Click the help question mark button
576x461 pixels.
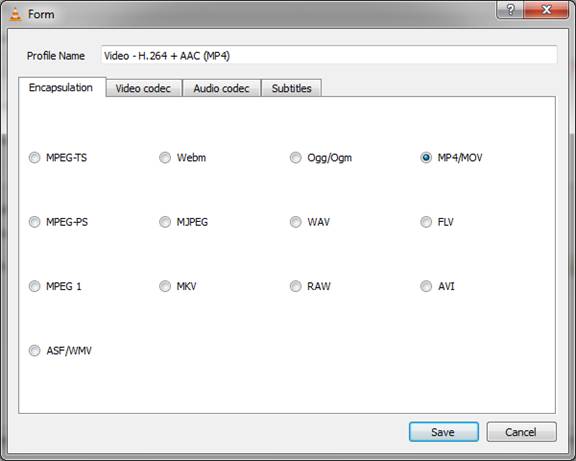pos(510,10)
